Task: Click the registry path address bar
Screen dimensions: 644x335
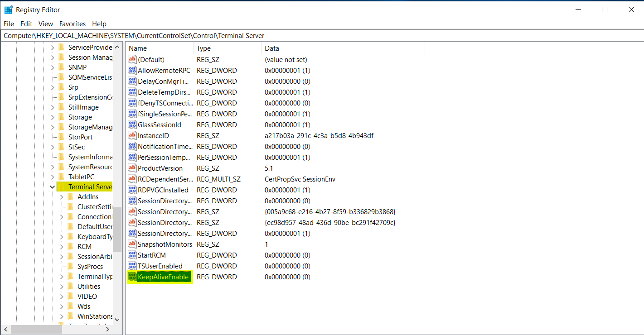Action: click(x=317, y=36)
